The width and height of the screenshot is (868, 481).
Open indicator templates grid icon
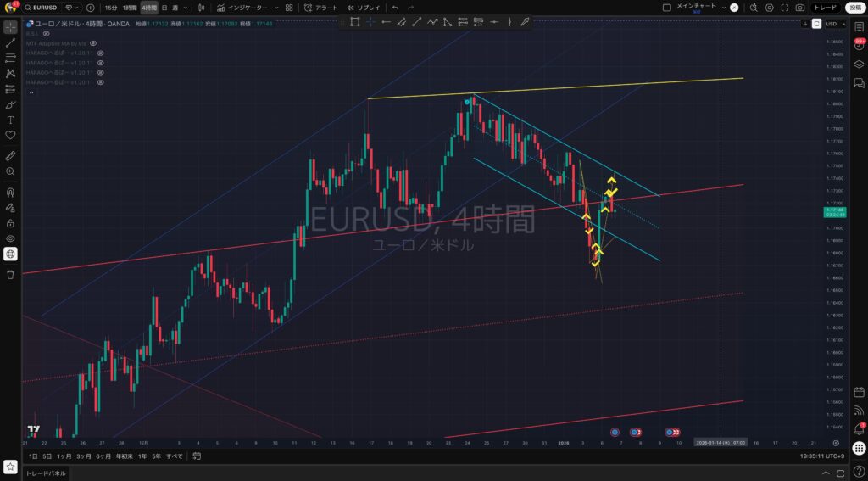pos(289,8)
